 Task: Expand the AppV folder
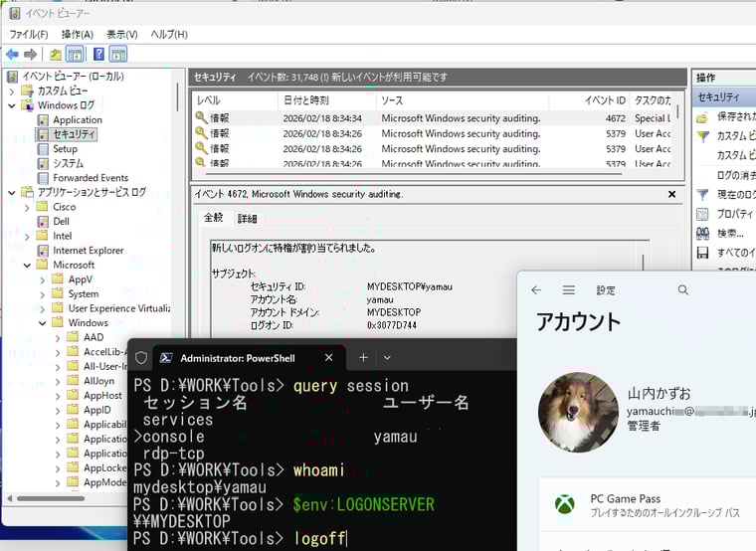point(43,280)
